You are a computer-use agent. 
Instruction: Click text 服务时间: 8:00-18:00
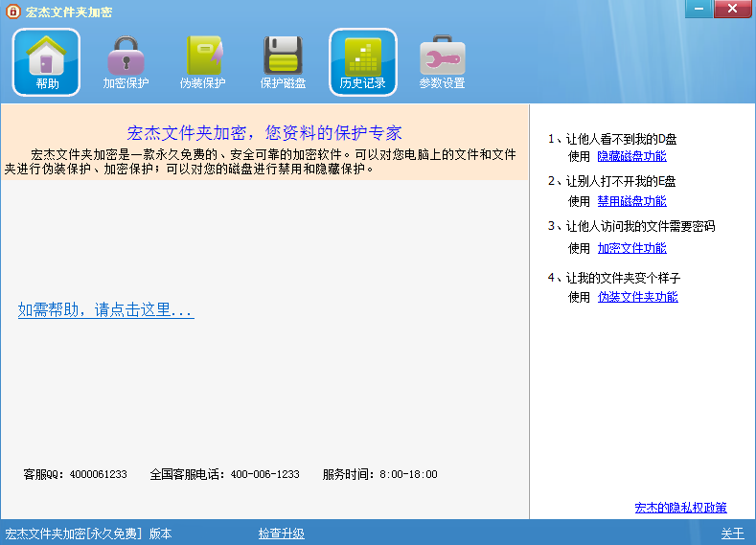click(x=380, y=474)
